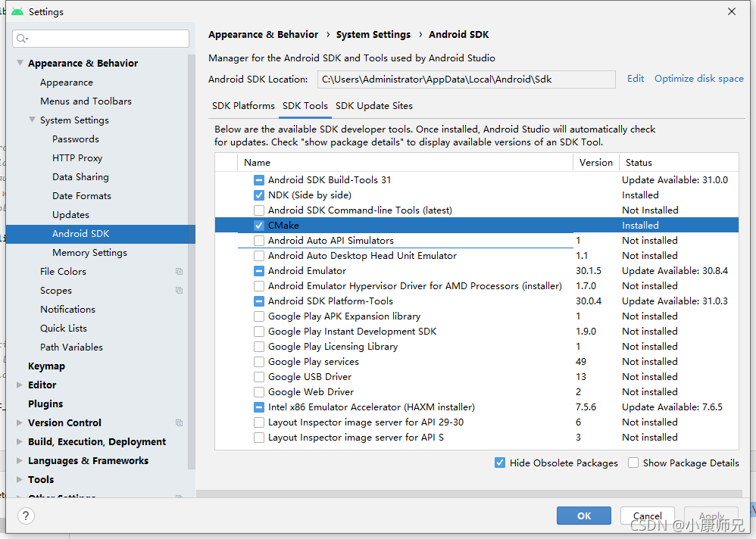Toggle the Android Emulator checkbox

[259, 271]
